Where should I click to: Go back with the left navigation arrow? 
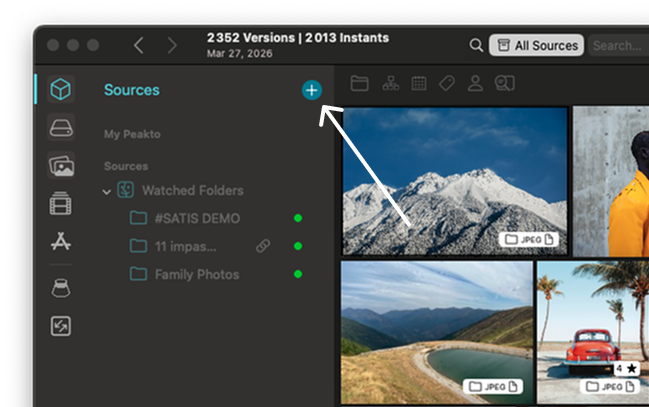tap(139, 45)
